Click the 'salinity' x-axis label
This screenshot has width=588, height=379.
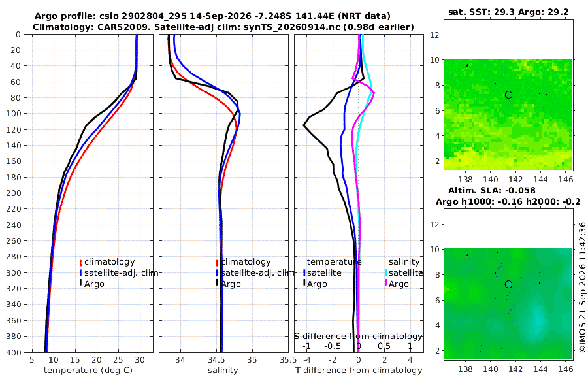[x=223, y=371]
